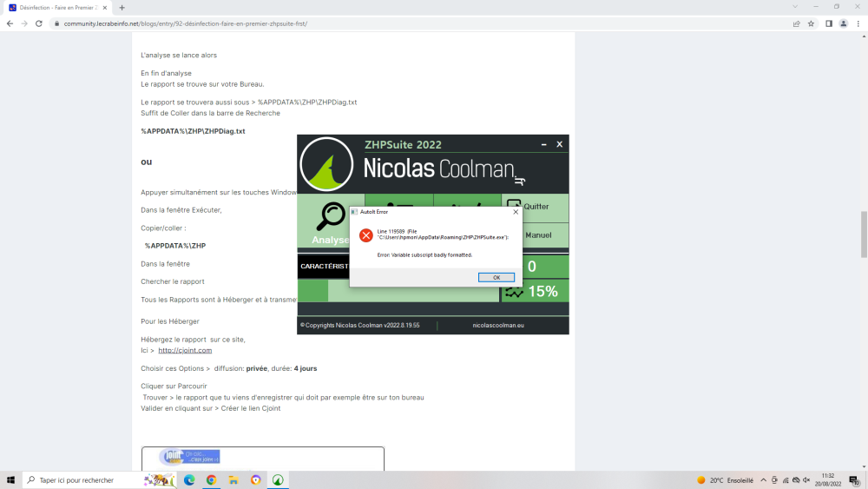
Task: Open Chrome side panel
Action: 829,23
